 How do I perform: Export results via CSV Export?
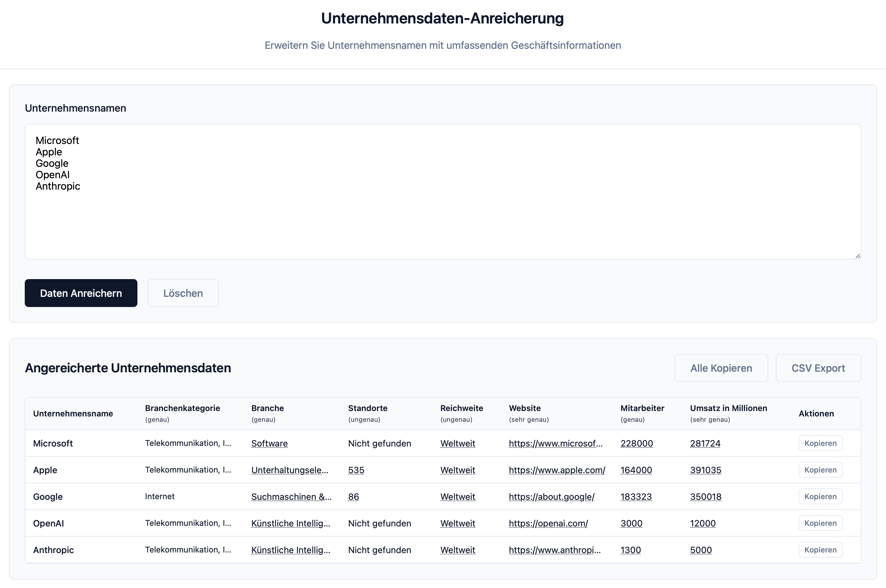pos(818,368)
